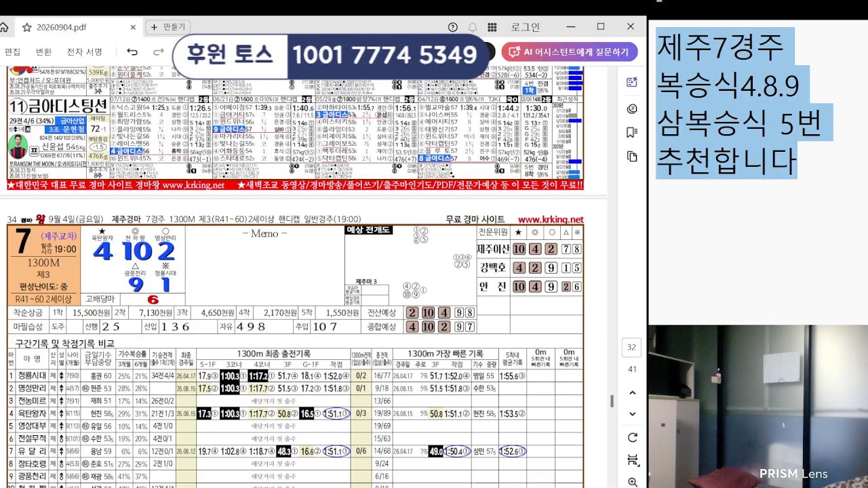Image resolution: width=868 pixels, height=488 pixels.
Task: Click the 삼복승식 5번 text line
Action: (x=739, y=123)
